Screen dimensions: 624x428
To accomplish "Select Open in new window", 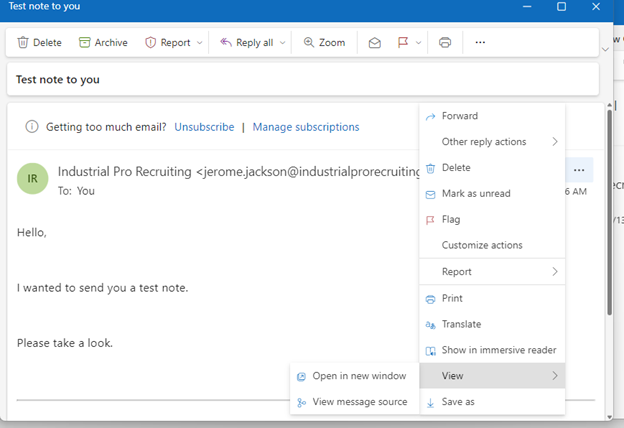I will (355, 376).
